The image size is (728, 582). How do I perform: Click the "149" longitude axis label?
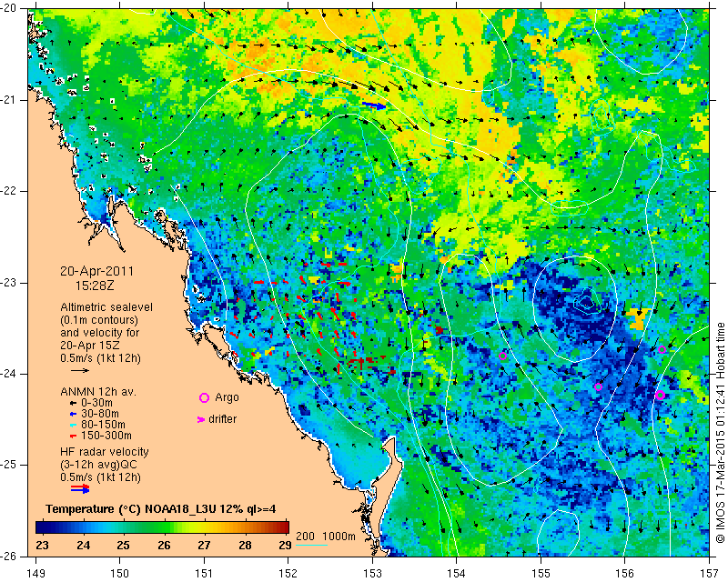[x=36, y=574]
